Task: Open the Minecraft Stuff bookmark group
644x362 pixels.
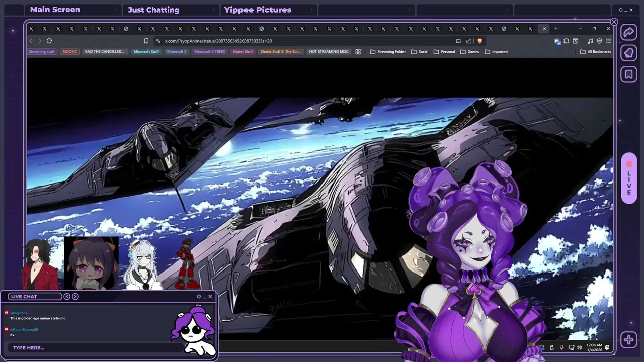Action: coord(146,51)
